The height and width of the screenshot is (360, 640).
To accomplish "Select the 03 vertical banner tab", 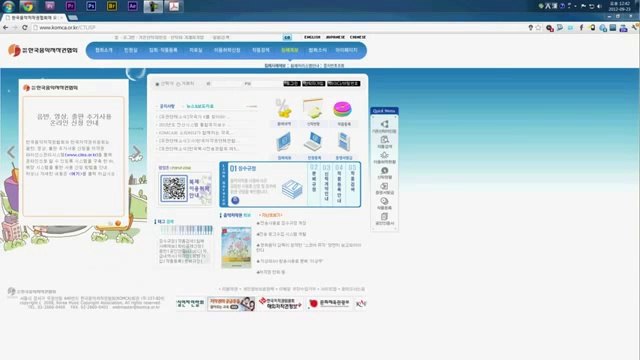I will (x=326, y=184).
